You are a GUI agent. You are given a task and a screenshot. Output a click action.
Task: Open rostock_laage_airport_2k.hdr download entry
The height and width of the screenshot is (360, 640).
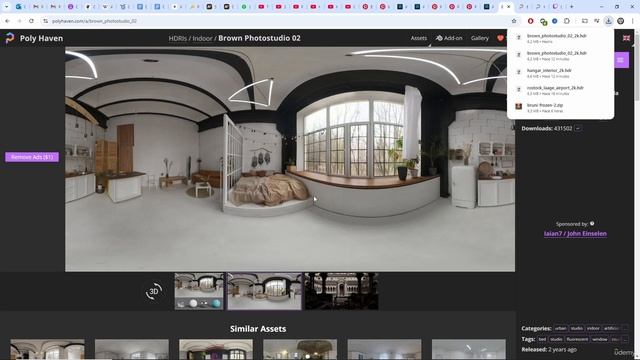(560, 91)
